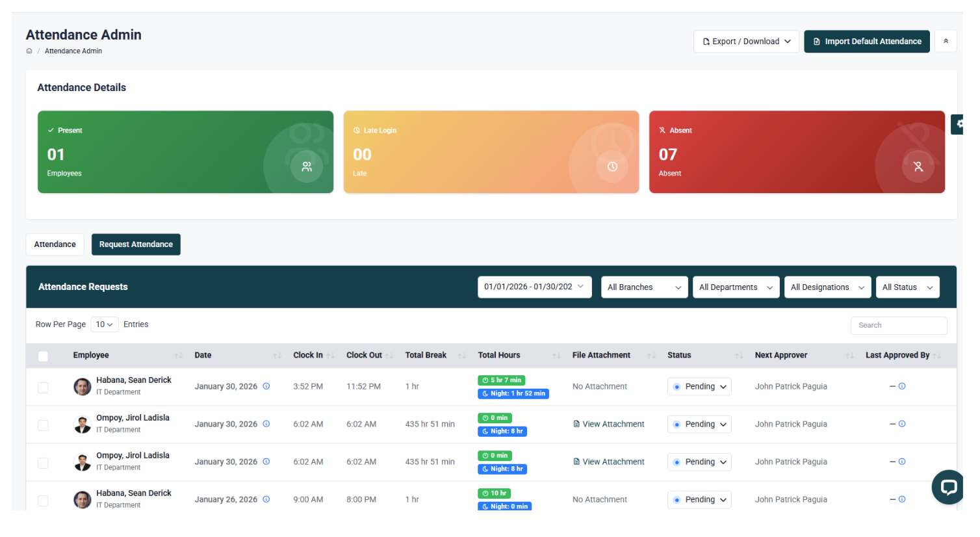Open the Row Per Page dropdown
Viewport: 980px width, 537px height.
click(x=104, y=324)
